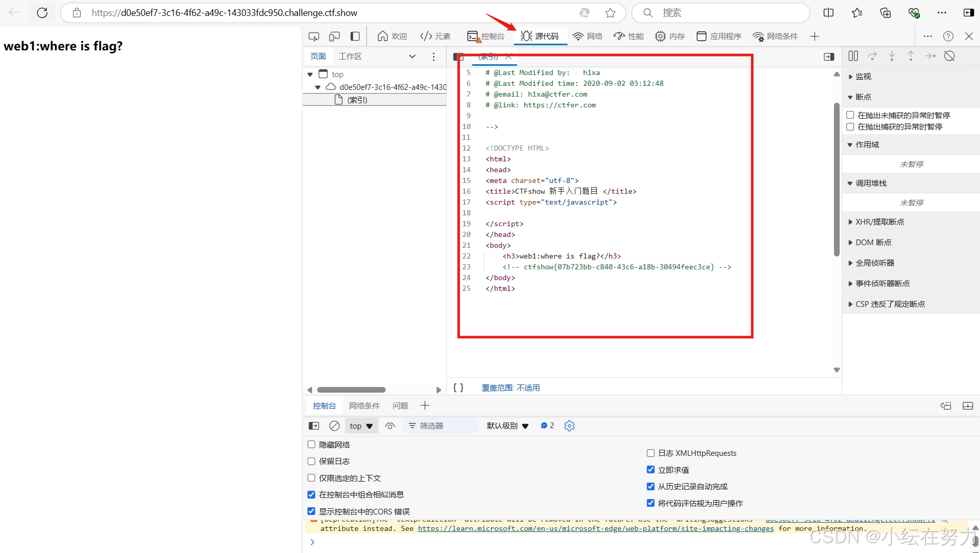
Task: Expand the XHR/提取断点 section
Action: [911, 222]
